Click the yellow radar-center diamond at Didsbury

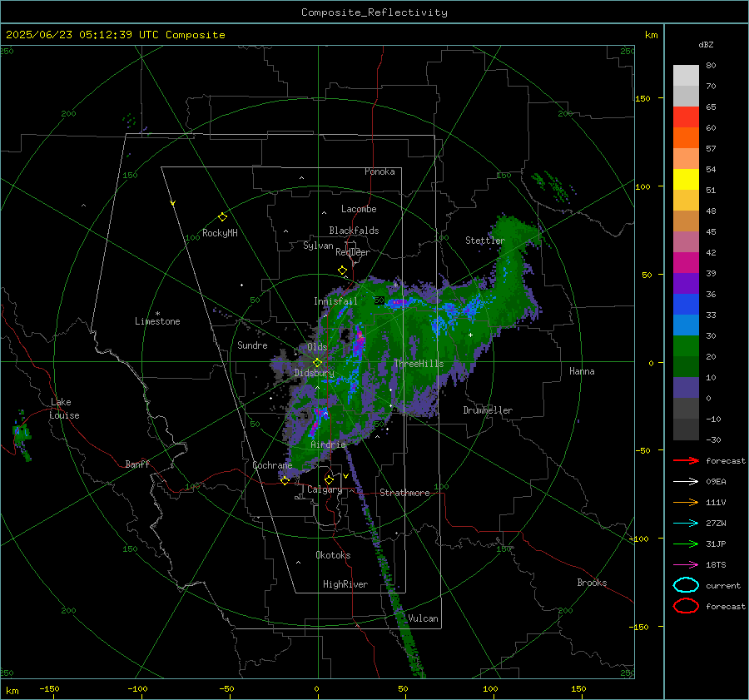click(317, 363)
